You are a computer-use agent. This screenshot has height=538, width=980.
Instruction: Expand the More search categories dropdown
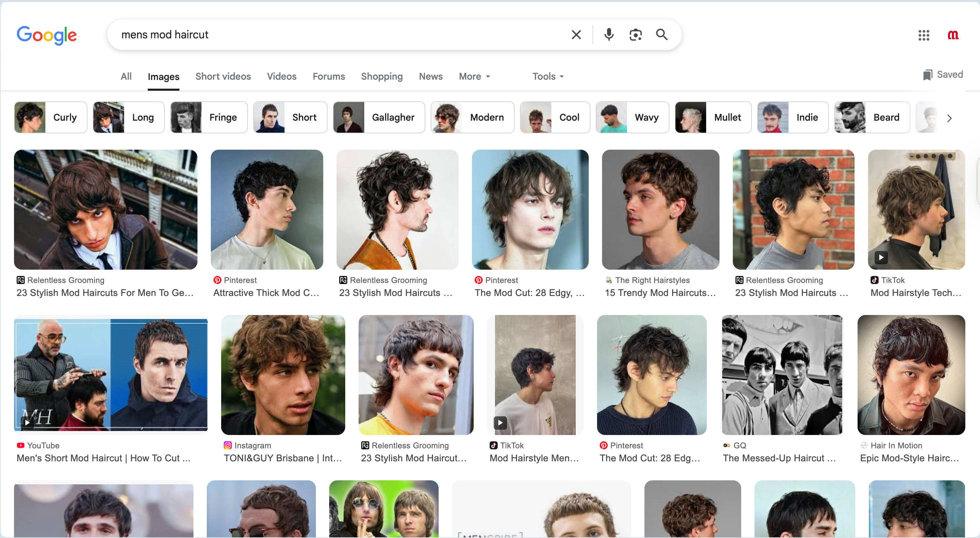474,76
